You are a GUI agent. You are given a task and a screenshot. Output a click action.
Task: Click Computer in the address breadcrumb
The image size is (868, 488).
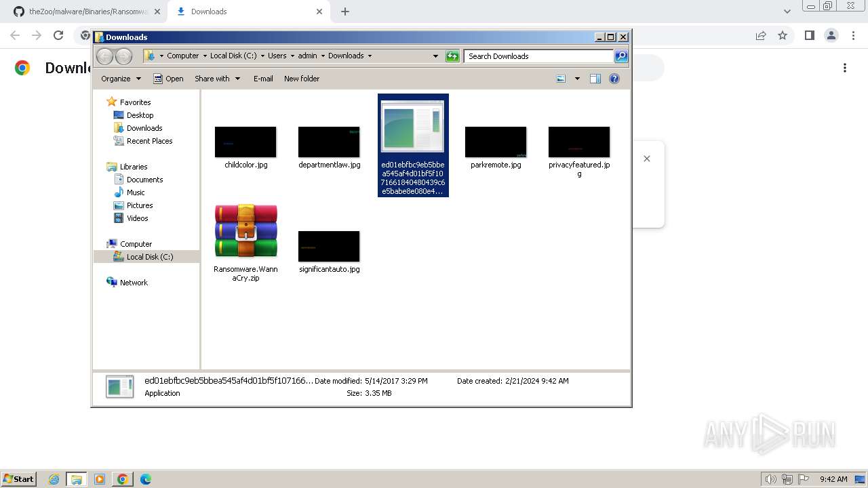tap(183, 56)
